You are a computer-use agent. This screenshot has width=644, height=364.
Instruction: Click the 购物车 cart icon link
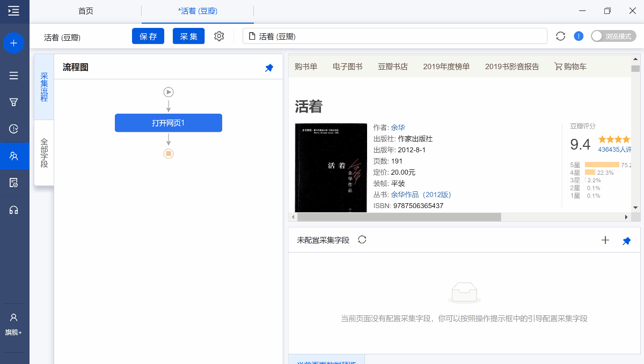coord(570,66)
